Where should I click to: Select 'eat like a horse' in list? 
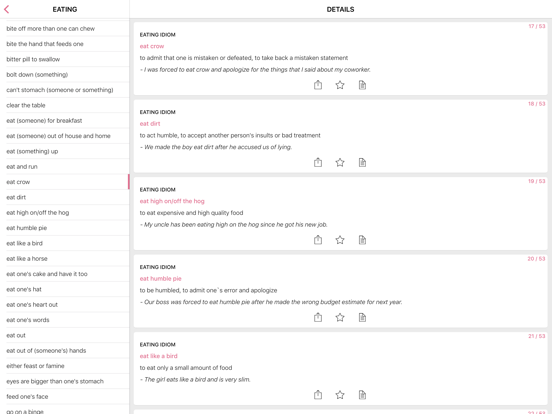tap(65, 258)
